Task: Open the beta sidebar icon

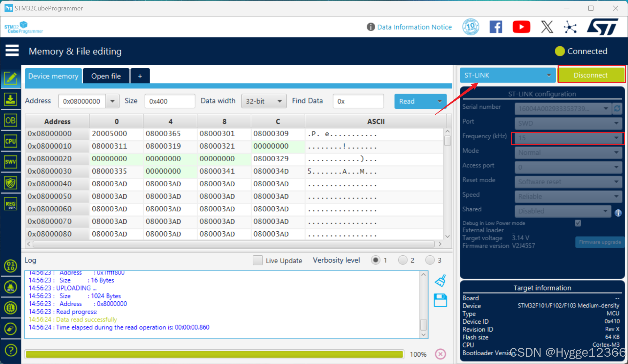Action: tap(10, 287)
